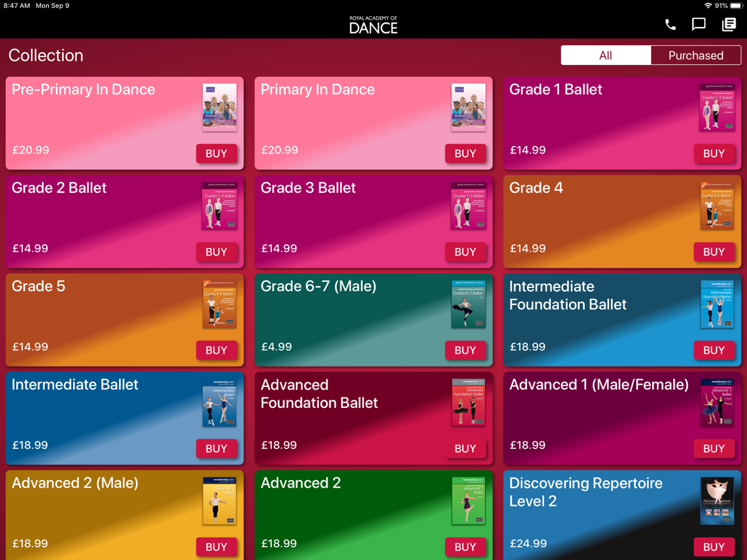The width and height of the screenshot is (747, 560).
Task: Buy Advanced 2 (Male)
Action: (x=217, y=546)
